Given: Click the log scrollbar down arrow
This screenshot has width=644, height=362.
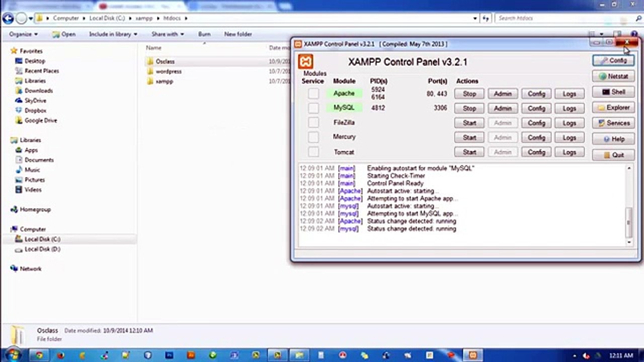Looking at the screenshot, I should click(x=629, y=242).
